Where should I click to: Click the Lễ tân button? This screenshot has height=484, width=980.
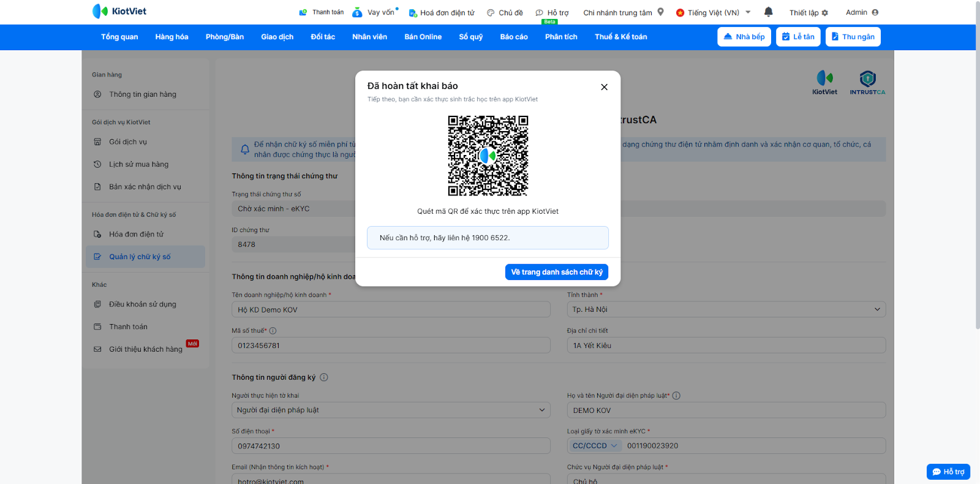pos(798,37)
